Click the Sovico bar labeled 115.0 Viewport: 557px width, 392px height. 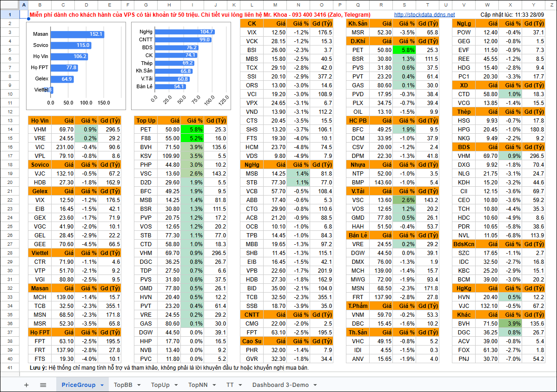(71, 46)
